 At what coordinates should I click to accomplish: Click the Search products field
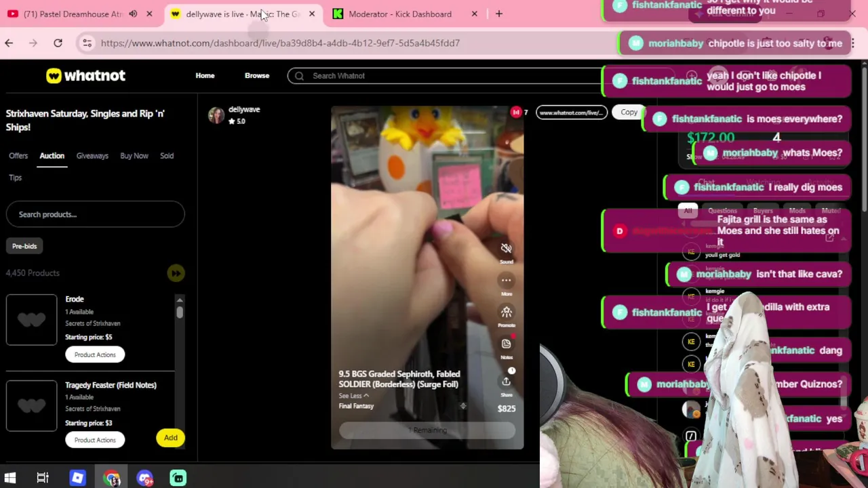95,214
